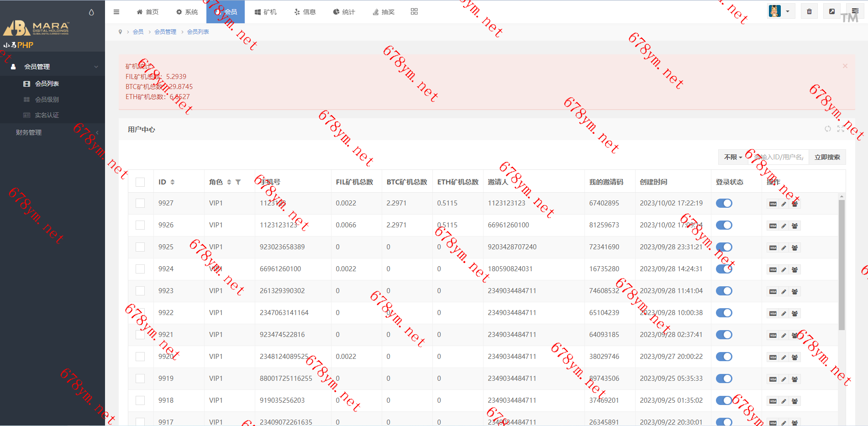This screenshot has width=868, height=426.
Task: Expand the 财务管理 sidebar section
Action: pos(53,132)
